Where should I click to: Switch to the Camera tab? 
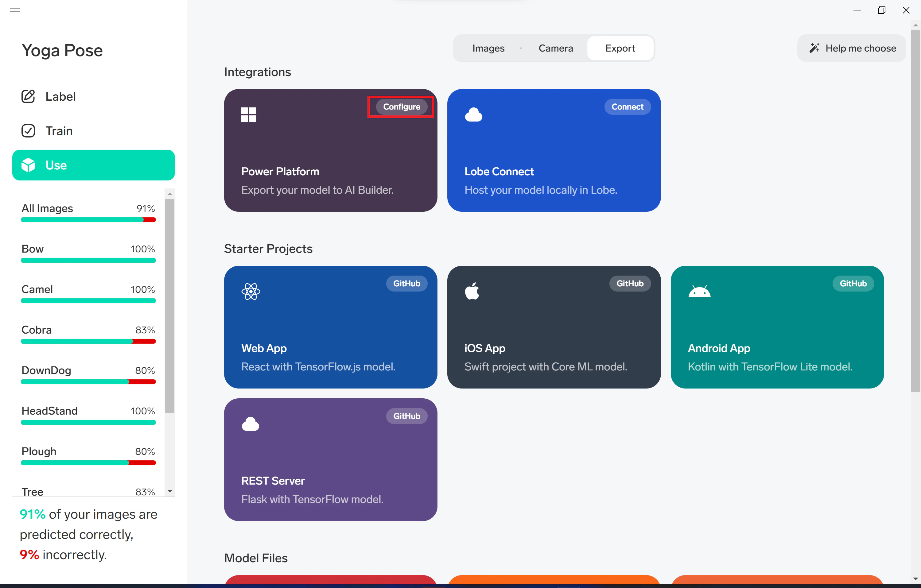point(555,48)
